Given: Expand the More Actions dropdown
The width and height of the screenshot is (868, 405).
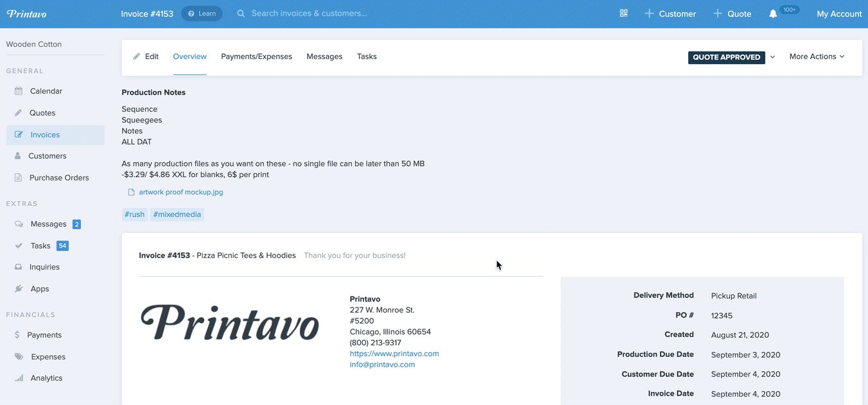Looking at the screenshot, I should (817, 56).
